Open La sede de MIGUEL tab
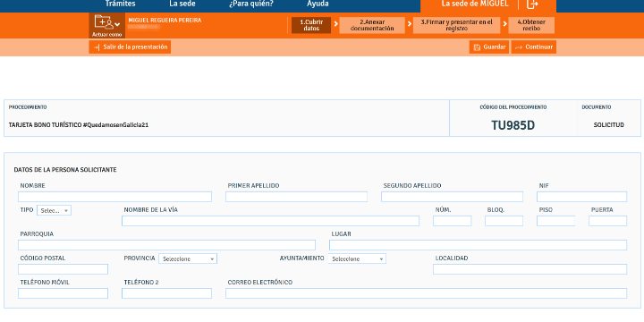This screenshot has width=644, height=322. [475, 4]
